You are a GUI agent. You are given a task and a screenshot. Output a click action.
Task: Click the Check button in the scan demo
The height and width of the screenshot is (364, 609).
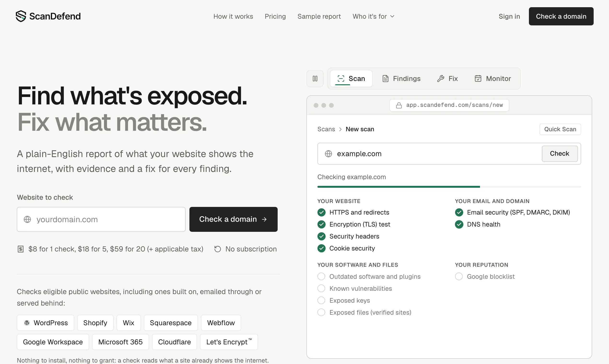pyautogui.click(x=560, y=154)
